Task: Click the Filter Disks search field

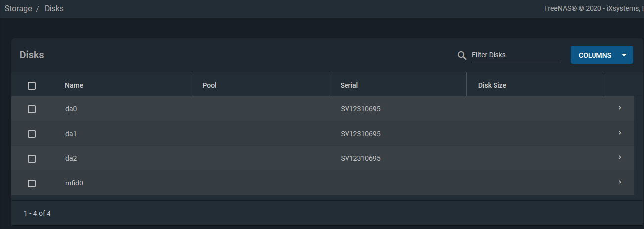Action: pyautogui.click(x=516, y=55)
